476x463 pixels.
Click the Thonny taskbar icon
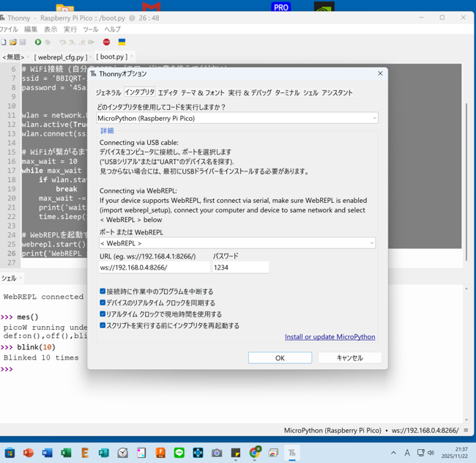[x=292, y=453]
